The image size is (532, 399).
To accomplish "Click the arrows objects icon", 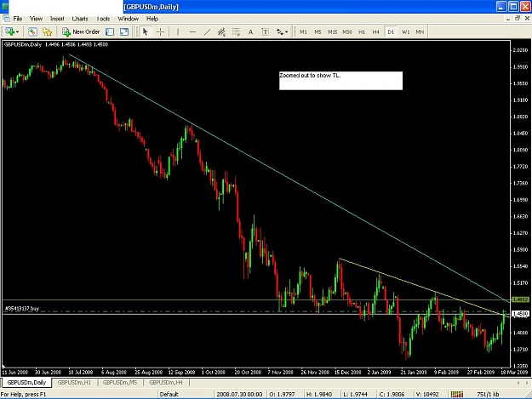I will click(x=279, y=31).
